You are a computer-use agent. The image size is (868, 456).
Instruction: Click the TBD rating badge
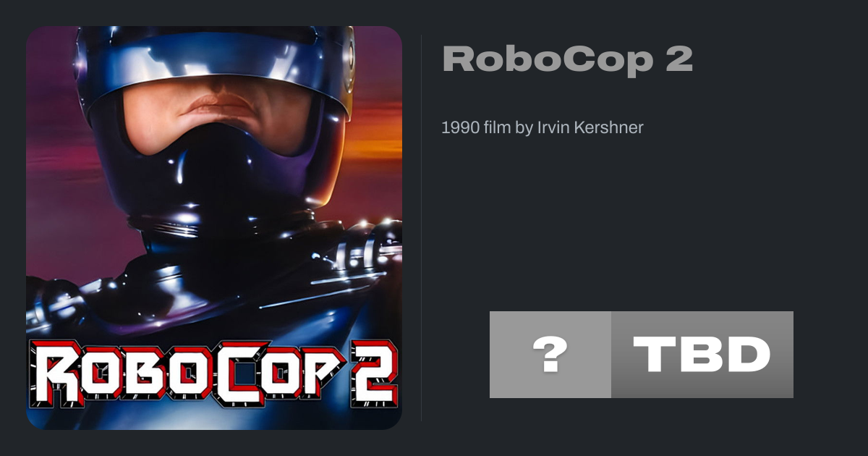coord(702,355)
